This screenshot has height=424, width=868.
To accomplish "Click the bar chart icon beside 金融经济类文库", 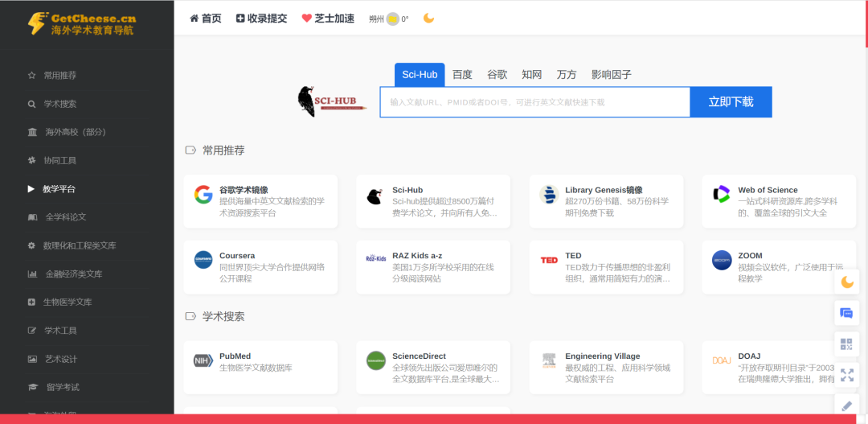I will coord(33,274).
